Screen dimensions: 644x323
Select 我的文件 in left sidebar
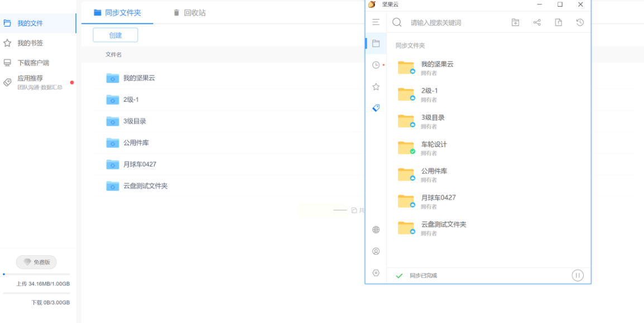point(38,23)
